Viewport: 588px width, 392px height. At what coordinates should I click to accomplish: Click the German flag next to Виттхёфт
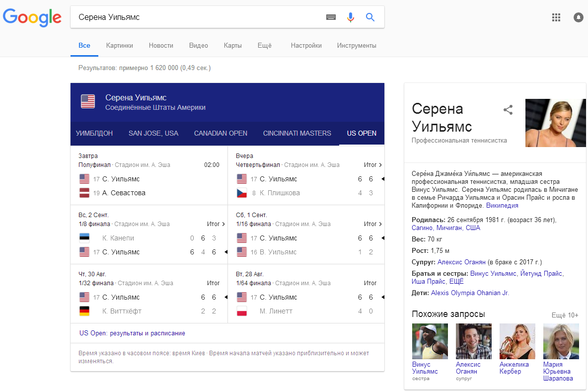[84, 311]
